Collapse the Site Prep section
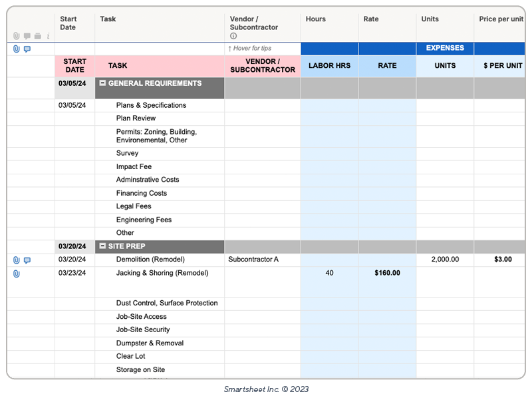The width and height of the screenshot is (532, 400). pyautogui.click(x=102, y=246)
